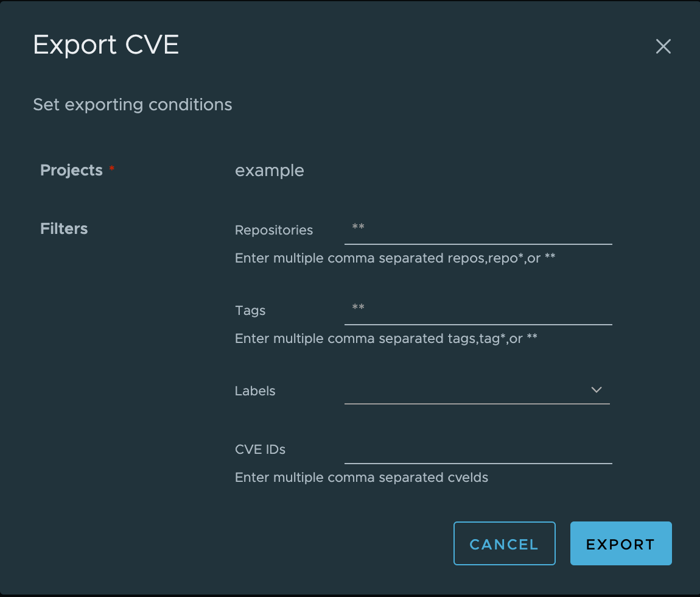Click the Tags field label
Screen dimensions: 700x597
[250, 311]
